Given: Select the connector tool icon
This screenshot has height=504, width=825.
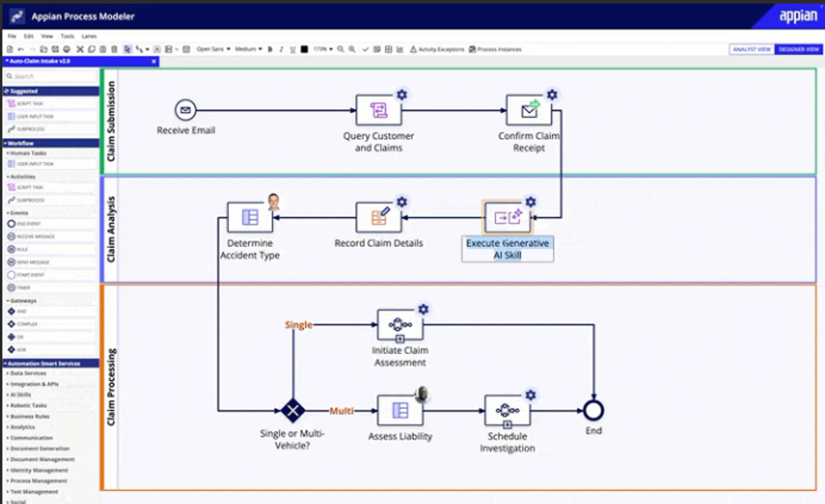Looking at the screenshot, I should click(x=139, y=49).
